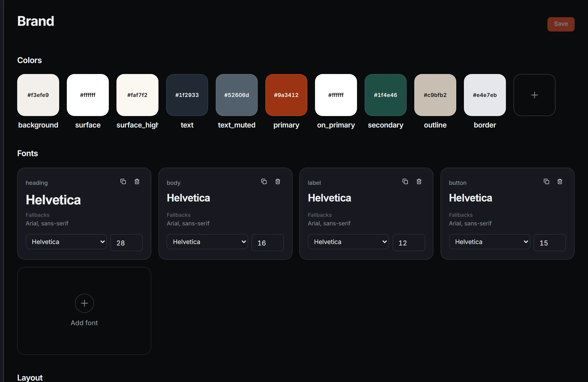Delete the label font card

click(419, 181)
